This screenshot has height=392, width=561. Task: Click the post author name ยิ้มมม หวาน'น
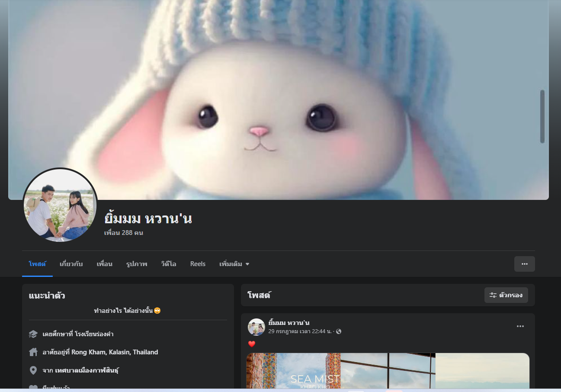pos(289,323)
